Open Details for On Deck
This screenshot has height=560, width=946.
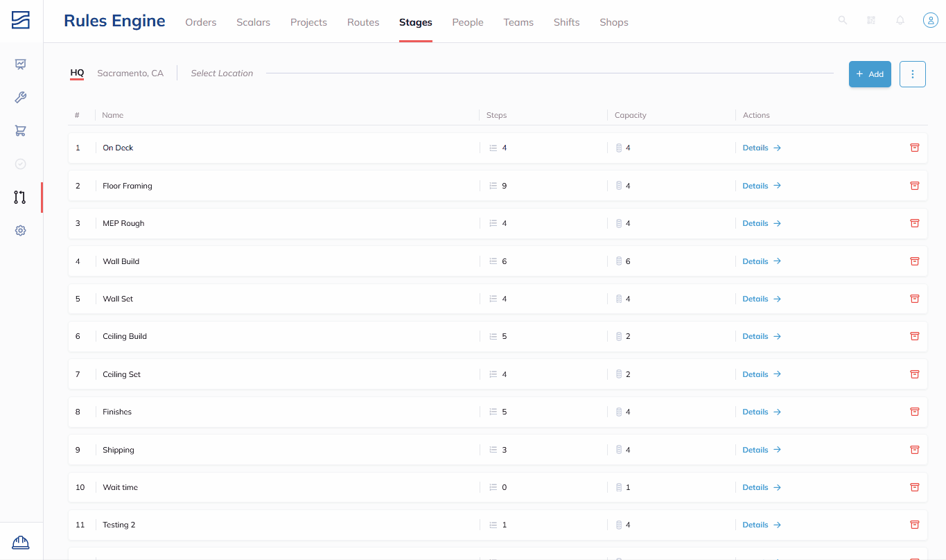[x=762, y=148]
